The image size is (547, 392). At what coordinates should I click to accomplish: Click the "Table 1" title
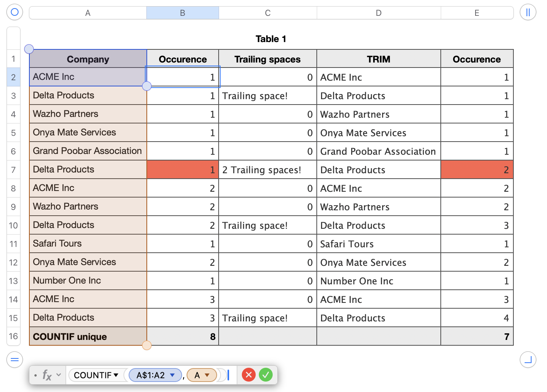click(271, 39)
